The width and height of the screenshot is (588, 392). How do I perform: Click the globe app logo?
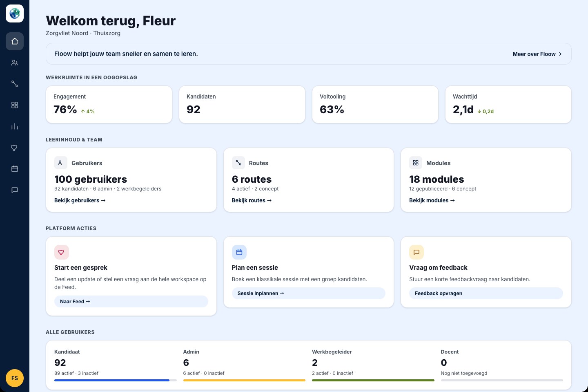15,13
